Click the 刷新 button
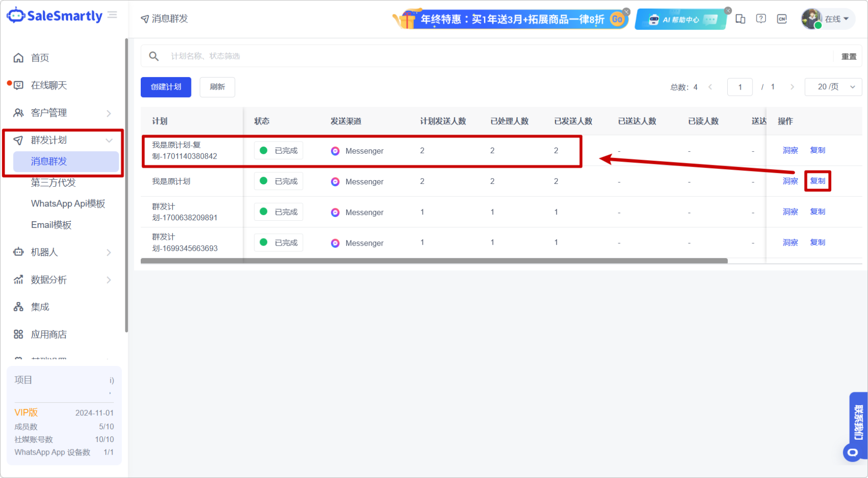 tap(217, 87)
